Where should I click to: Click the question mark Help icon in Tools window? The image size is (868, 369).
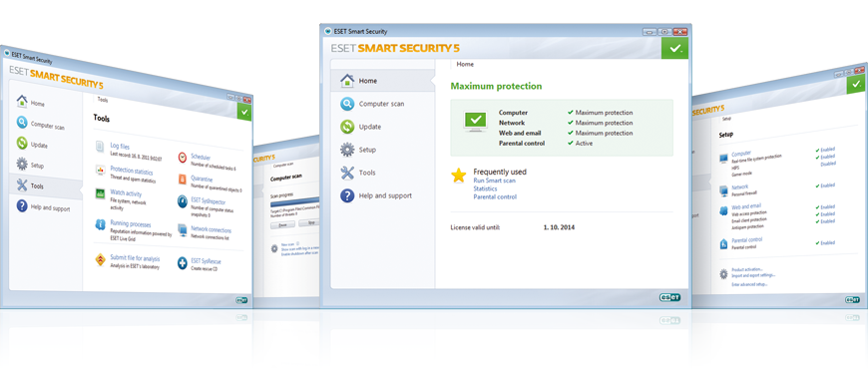[x=22, y=206]
